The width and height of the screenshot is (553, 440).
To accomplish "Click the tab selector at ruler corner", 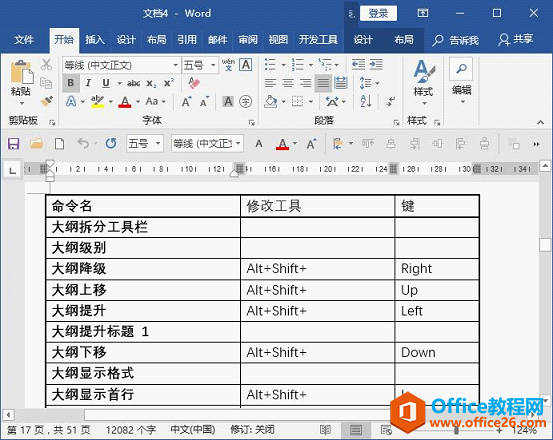I will pyautogui.click(x=13, y=171).
